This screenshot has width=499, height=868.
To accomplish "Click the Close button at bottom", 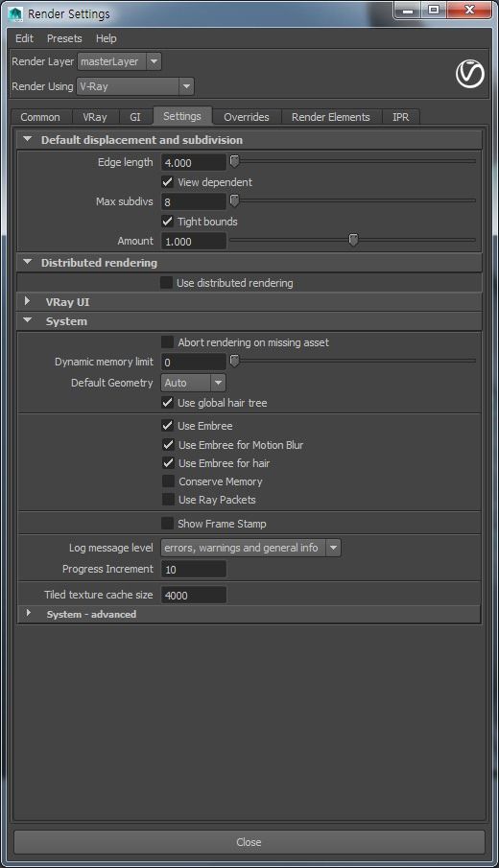I will pos(249,842).
